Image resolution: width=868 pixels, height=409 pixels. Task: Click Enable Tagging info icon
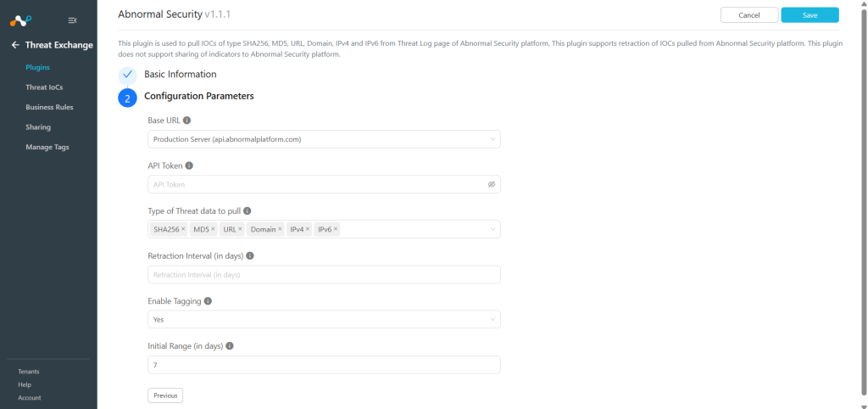click(209, 301)
